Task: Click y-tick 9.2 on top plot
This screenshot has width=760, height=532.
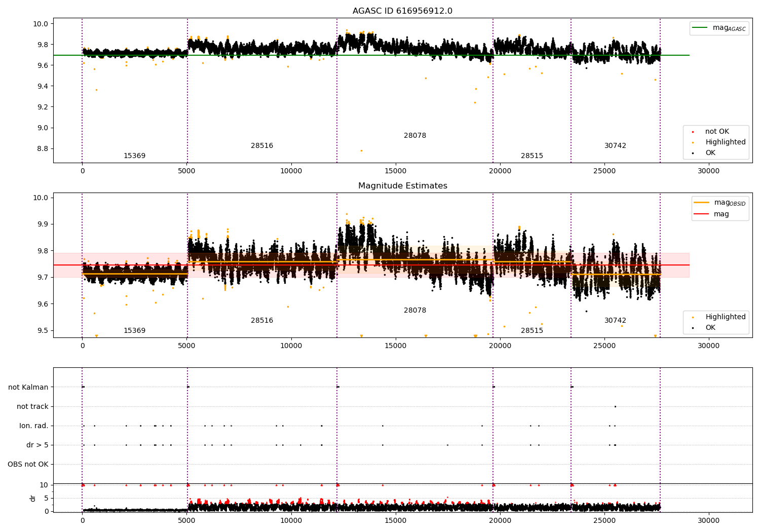Action: click(x=41, y=107)
